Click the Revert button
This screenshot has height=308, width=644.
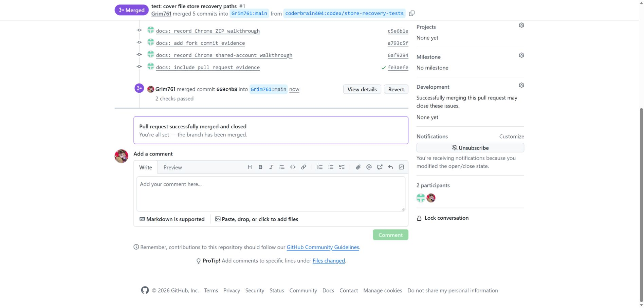point(396,89)
